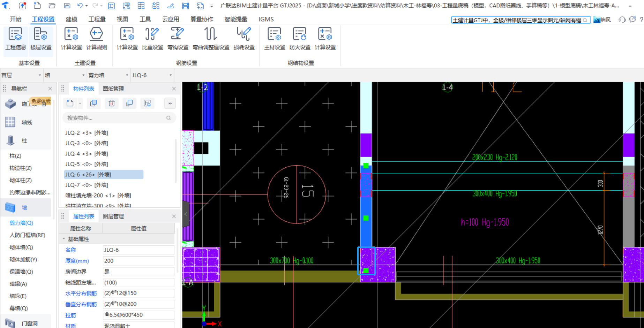Click delete trash icon in 构件列表
Viewport: 644px width, 328px height.
[x=112, y=103]
